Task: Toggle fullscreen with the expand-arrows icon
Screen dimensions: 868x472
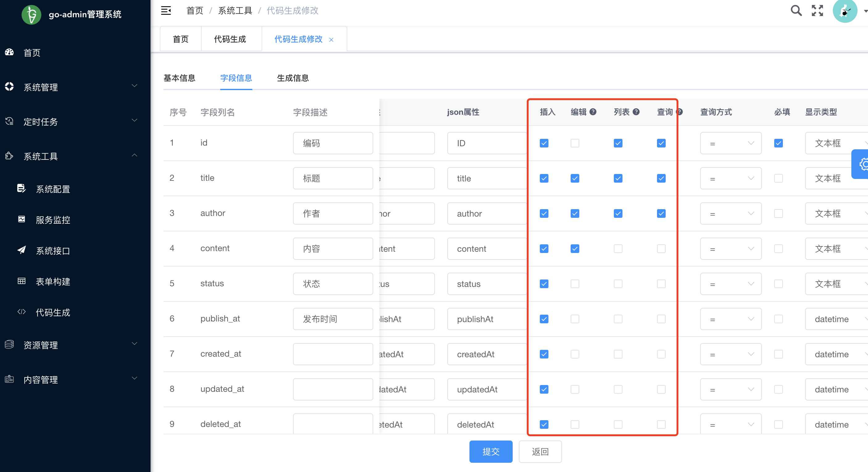Action: coord(817,11)
